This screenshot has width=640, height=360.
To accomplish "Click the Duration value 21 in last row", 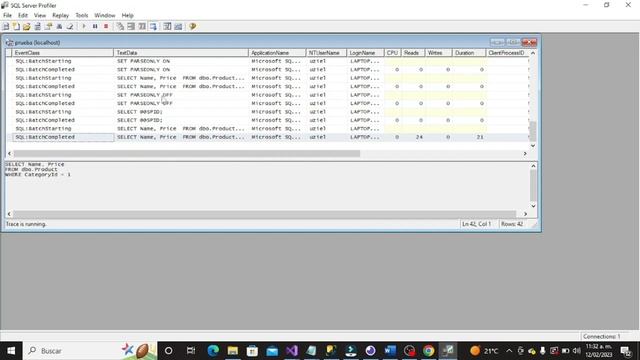I will point(480,137).
